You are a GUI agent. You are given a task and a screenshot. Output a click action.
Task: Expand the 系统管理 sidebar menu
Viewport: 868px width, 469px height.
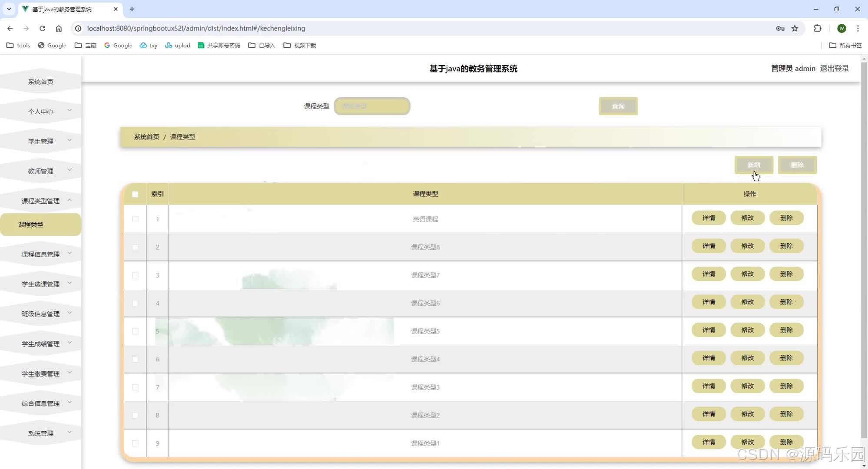click(x=41, y=433)
